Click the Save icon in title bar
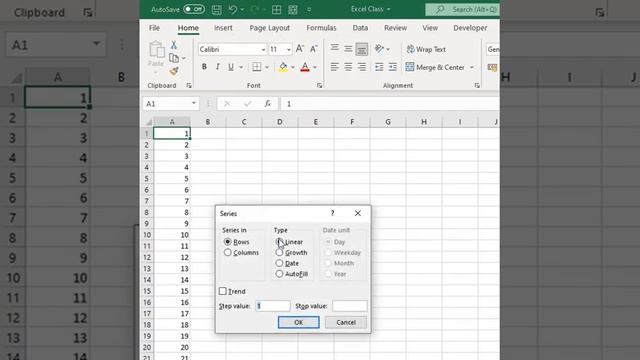640x360 pixels. pyautogui.click(x=217, y=9)
